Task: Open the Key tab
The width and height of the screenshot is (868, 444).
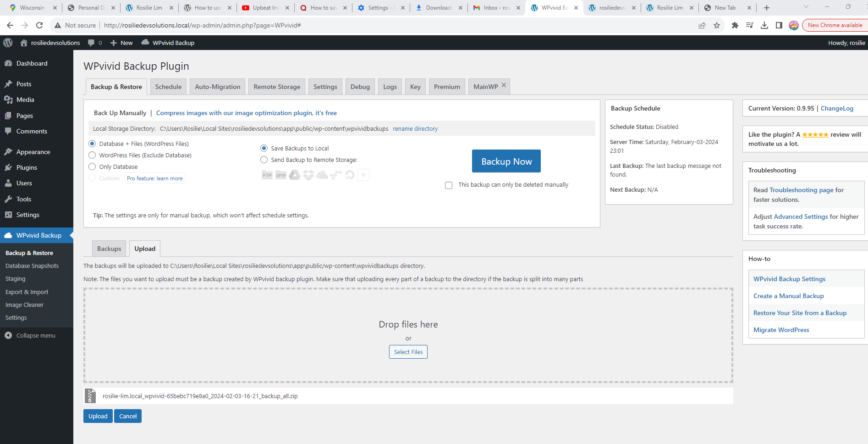Action: (415, 87)
